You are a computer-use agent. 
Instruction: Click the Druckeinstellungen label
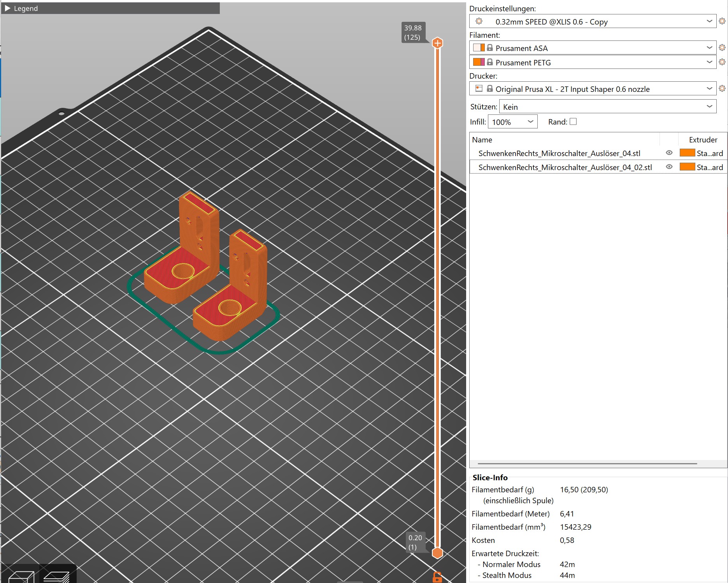[502, 9]
